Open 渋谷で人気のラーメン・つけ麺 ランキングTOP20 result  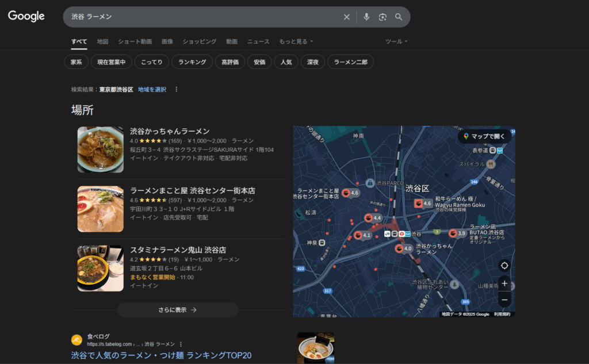point(161,355)
